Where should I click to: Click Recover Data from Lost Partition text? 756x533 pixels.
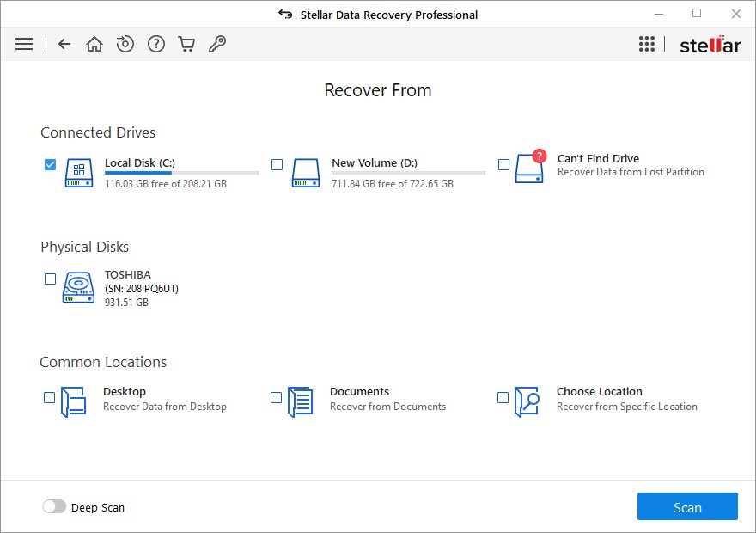click(631, 172)
